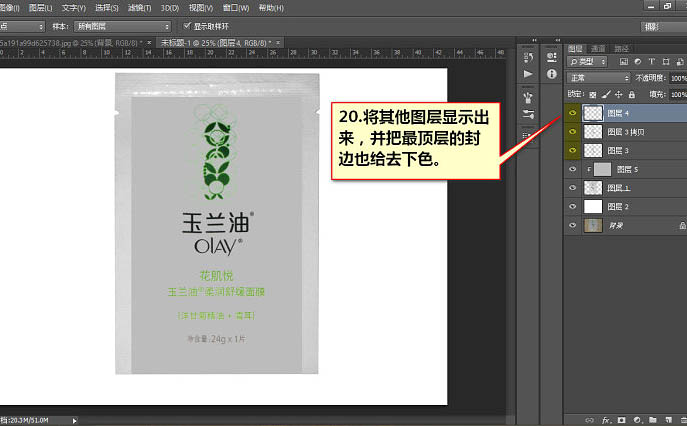
Task: Open 选择(S) menu
Action: [107, 8]
